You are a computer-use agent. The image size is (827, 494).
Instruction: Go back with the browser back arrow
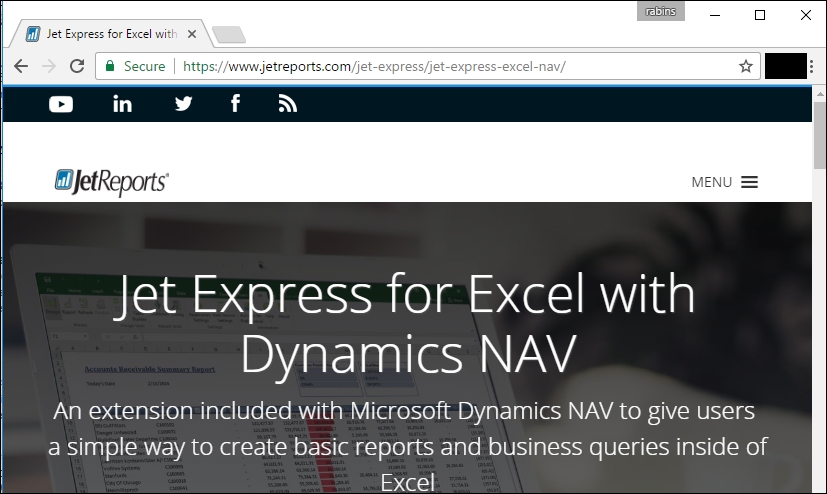click(x=21, y=66)
